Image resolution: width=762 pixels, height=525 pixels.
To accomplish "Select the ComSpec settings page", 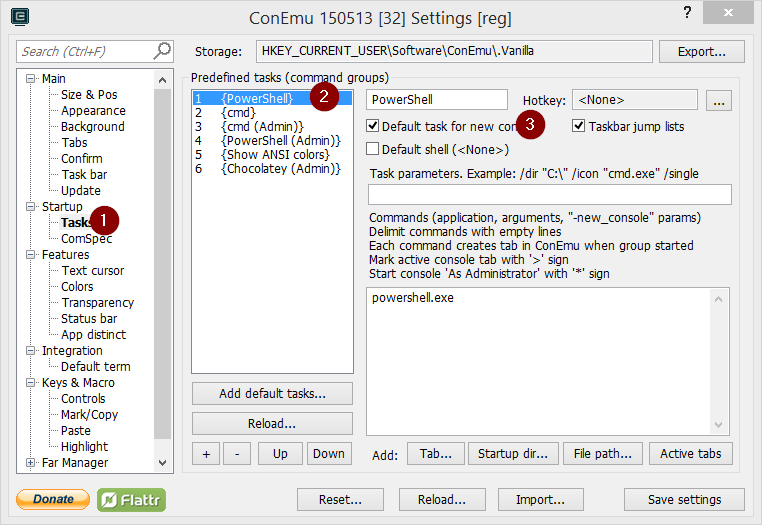I will pos(87,239).
